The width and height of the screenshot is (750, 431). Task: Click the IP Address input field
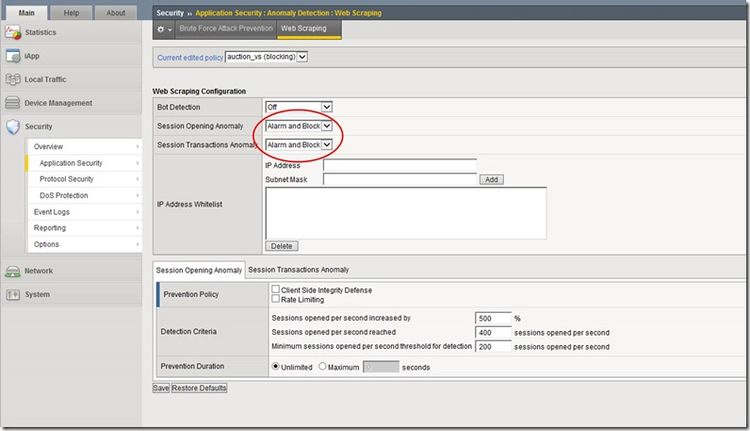click(400, 165)
